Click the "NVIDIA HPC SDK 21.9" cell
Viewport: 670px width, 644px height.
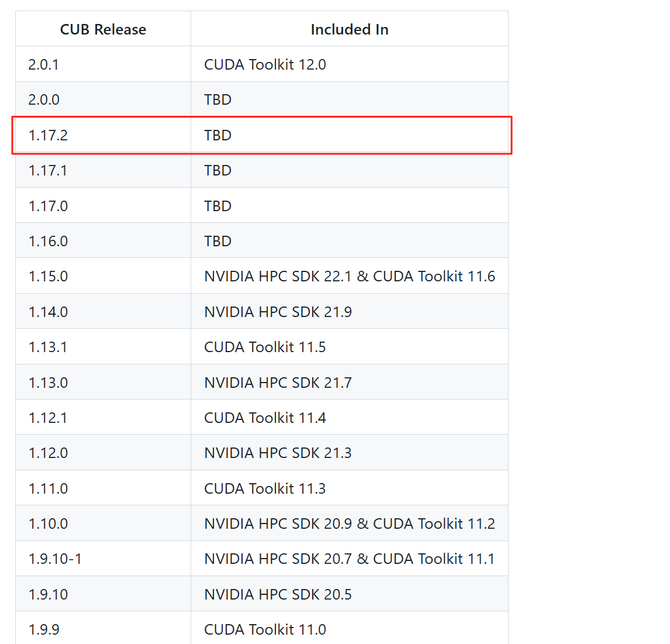click(350, 311)
